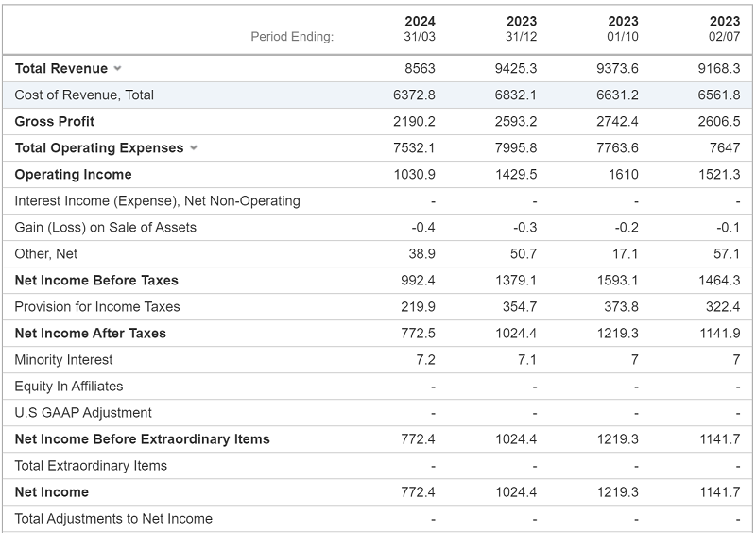Click the 2023 31/12 column header
The width and height of the screenshot is (756, 533).
click(x=521, y=28)
